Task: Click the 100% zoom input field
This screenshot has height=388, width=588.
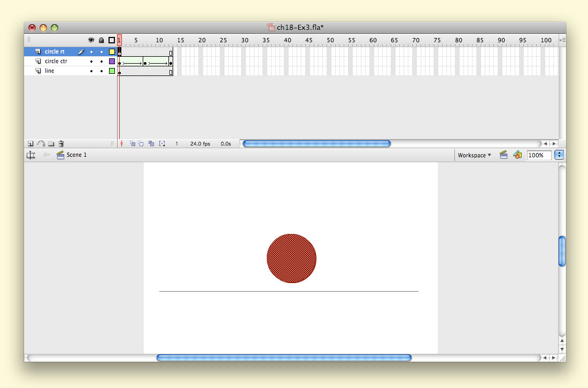Action: tap(539, 155)
